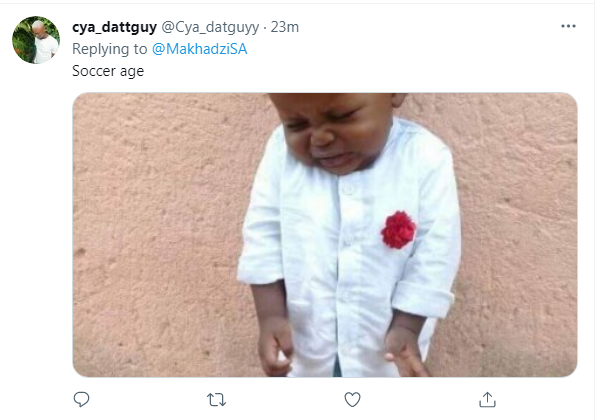Click the red flower on the shirt in the photo
The height and width of the screenshot is (420, 600).
[x=398, y=230]
